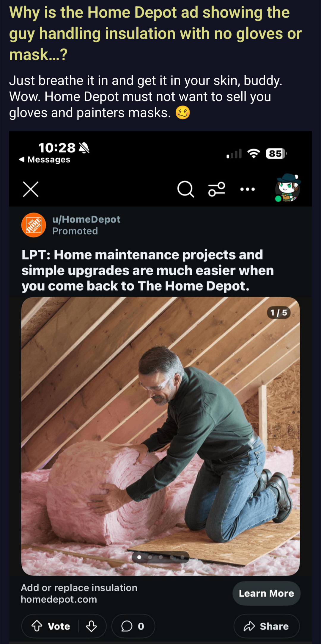The image size is (321, 644).
Task: Upvote the promoted post
Action: point(37,626)
